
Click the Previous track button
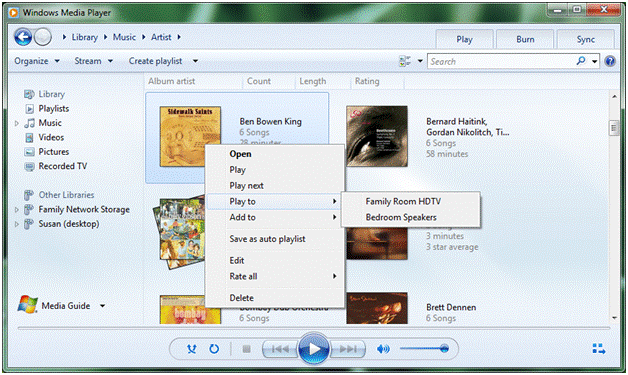point(280,349)
